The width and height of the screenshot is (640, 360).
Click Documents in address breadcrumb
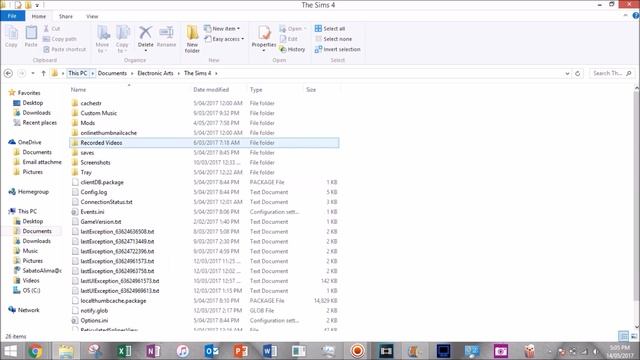pos(112,73)
